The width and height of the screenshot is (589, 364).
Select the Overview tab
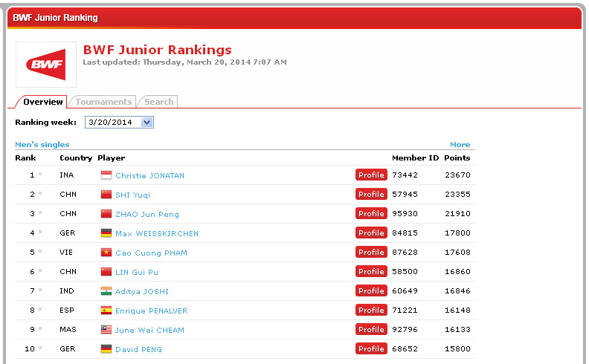[42, 102]
